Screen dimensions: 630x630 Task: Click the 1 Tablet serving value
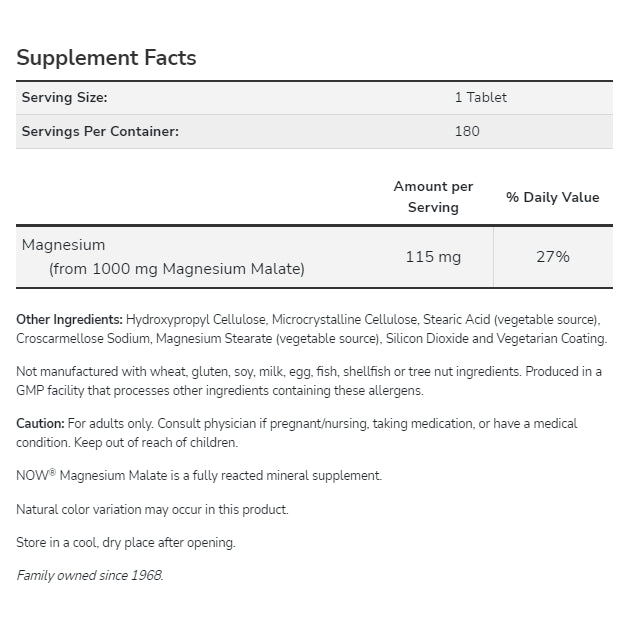(480, 98)
